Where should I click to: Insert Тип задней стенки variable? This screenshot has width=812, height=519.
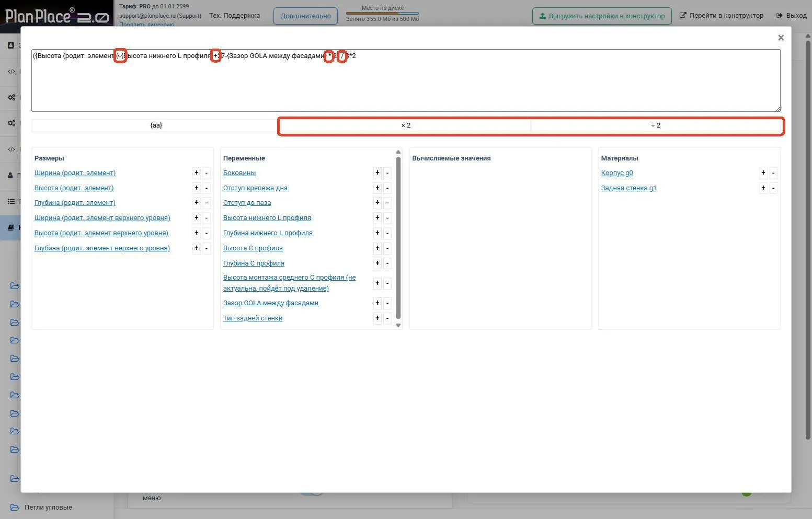253,318
